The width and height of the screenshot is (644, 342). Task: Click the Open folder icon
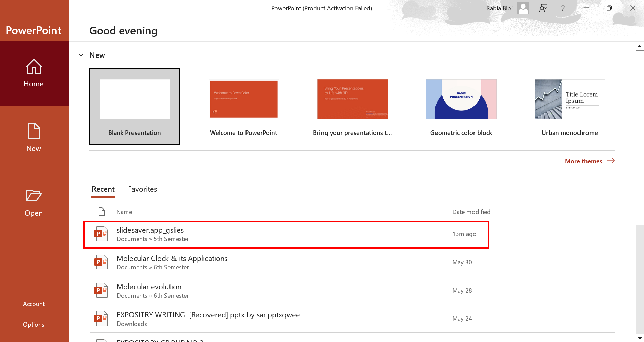[34, 195]
